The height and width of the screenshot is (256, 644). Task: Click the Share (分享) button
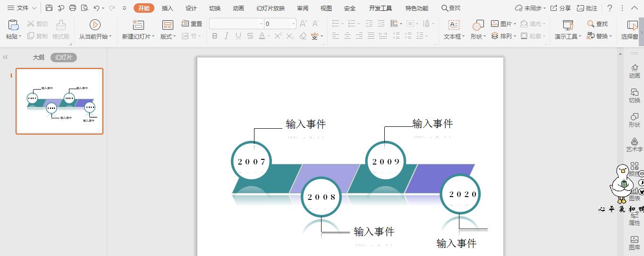560,8
